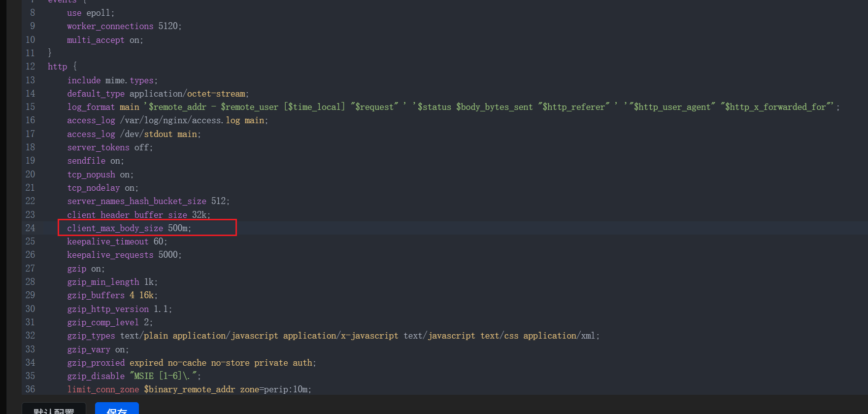Click line number 36 in the gutter
Screen dimensions: 868x414
[x=30, y=389]
